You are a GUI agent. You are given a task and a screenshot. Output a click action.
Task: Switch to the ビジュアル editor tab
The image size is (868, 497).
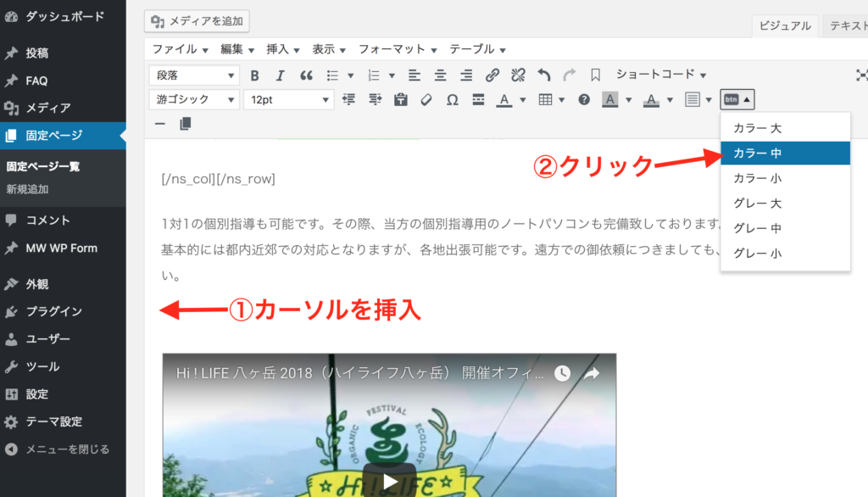(786, 26)
